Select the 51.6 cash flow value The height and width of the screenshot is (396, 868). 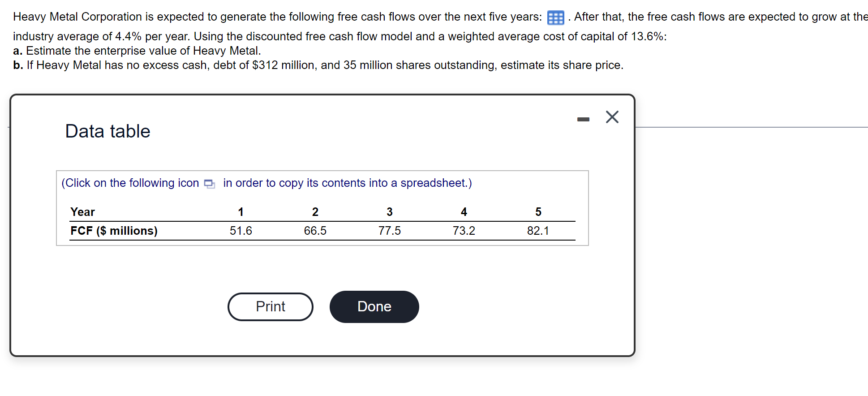coord(241,231)
